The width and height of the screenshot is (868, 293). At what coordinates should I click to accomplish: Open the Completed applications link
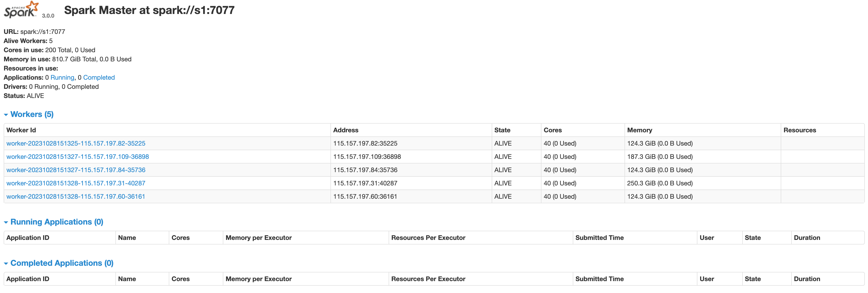pos(99,77)
